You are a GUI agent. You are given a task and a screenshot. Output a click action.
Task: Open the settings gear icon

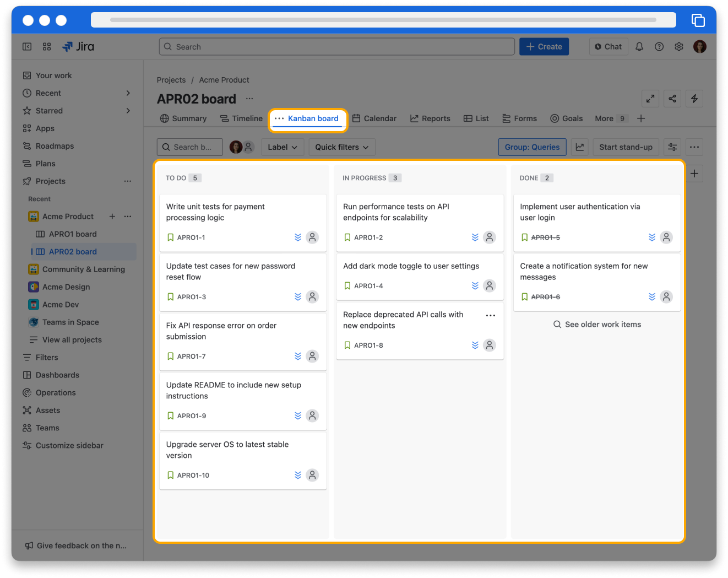coord(679,47)
